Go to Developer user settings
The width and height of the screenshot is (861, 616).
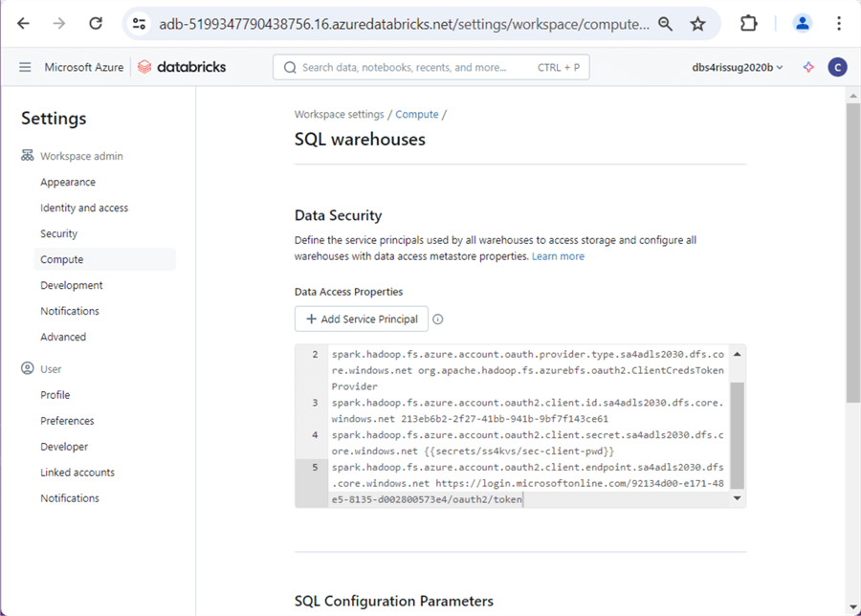pos(64,447)
